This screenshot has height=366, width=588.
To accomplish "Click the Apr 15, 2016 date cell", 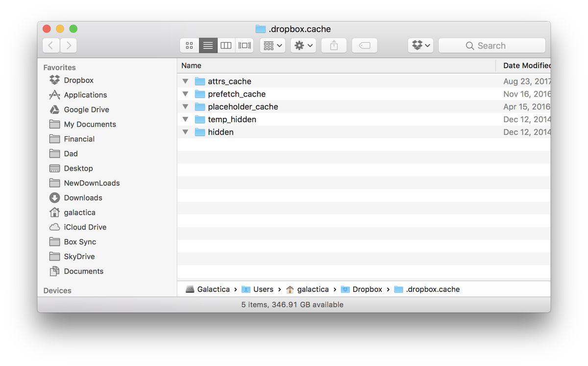I will pyautogui.click(x=527, y=107).
